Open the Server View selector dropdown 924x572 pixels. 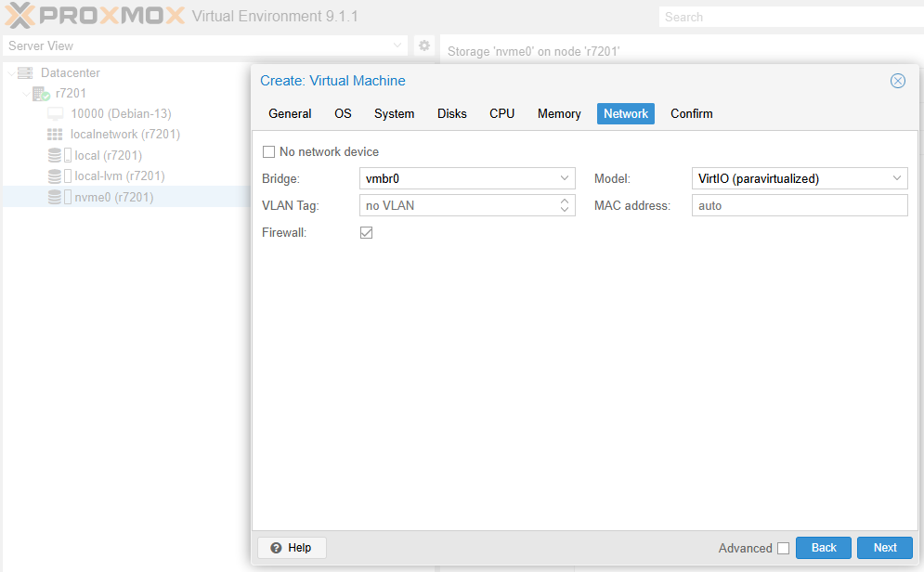tap(397, 45)
